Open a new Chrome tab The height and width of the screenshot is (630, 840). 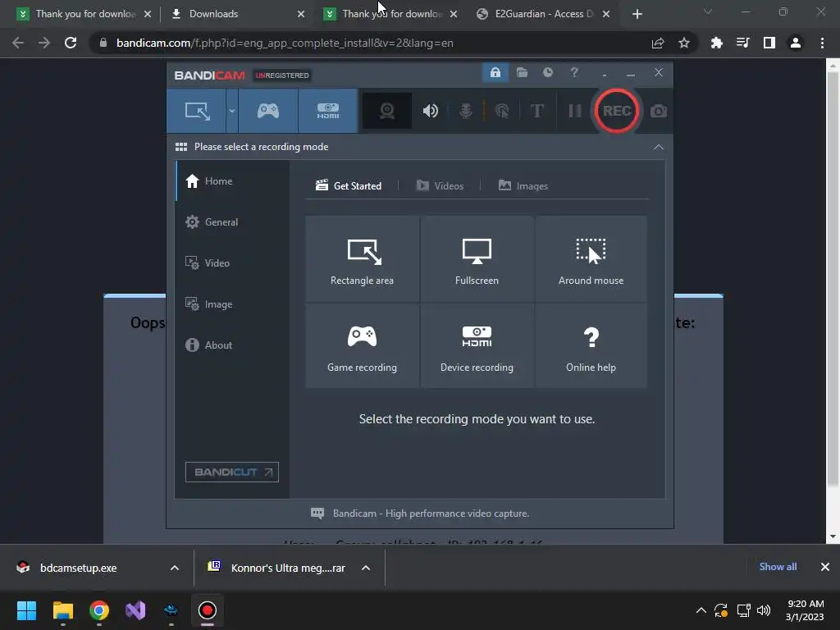(637, 15)
